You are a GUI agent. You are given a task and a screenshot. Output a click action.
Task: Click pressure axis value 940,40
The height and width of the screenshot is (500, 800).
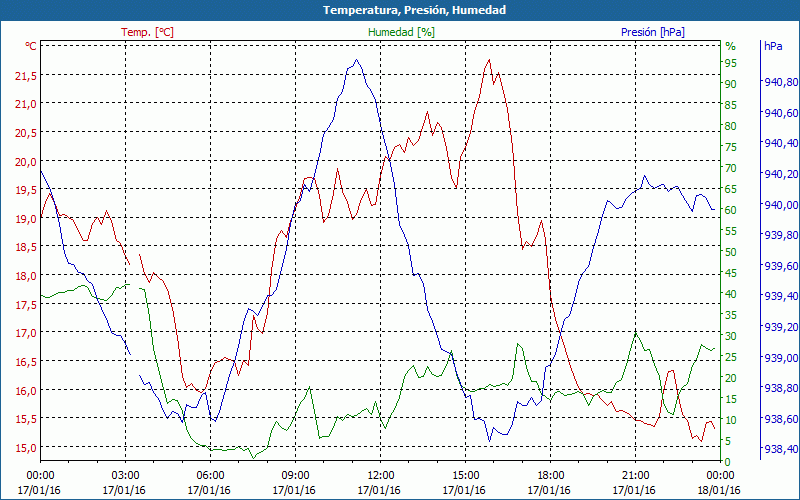(782, 143)
